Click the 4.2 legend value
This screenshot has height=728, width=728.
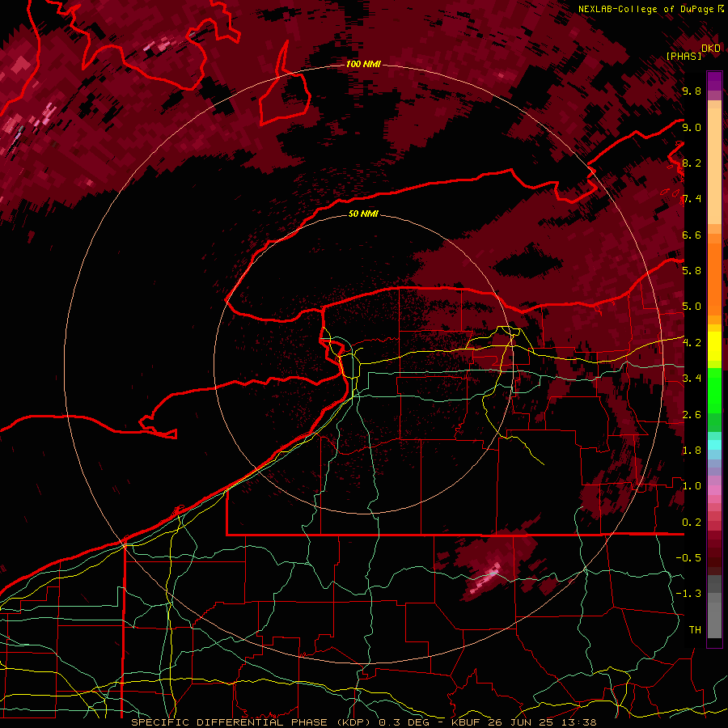click(692, 343)
